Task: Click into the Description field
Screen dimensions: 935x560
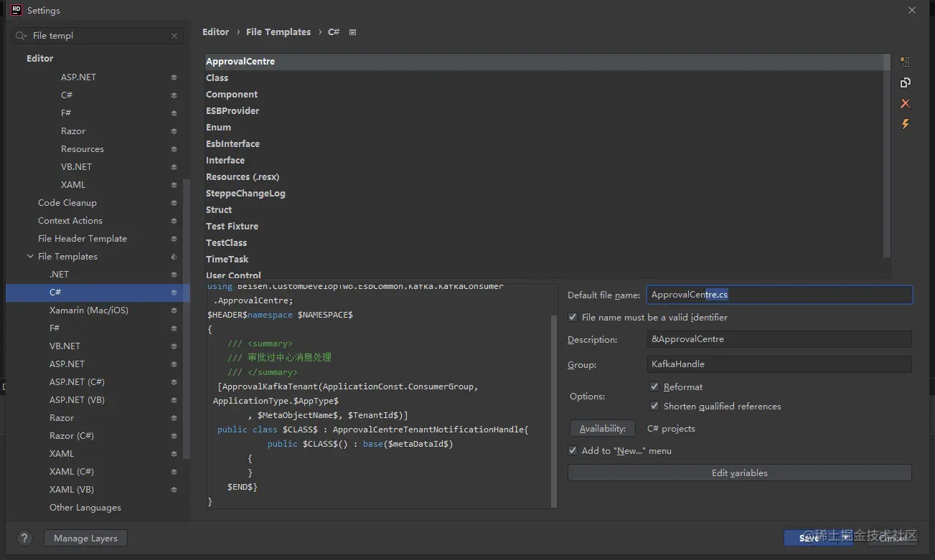Action: click(779, 339)
